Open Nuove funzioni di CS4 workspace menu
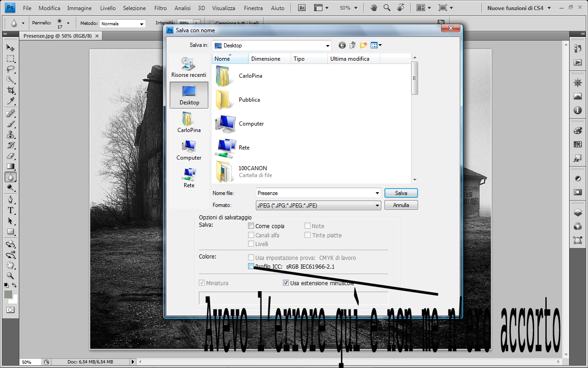 tap(519, 8)
